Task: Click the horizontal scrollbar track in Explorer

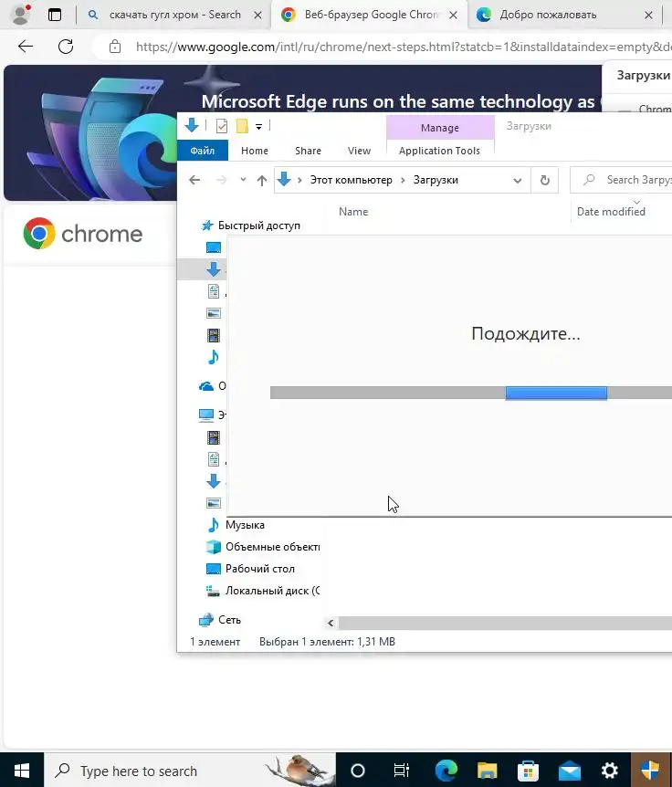Action: [x=505, y=623]
